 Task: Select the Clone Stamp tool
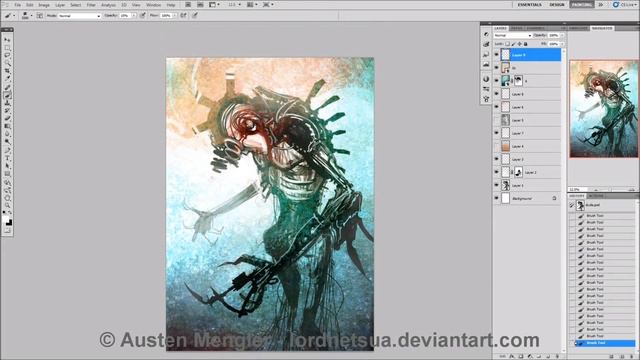pyautogui.click(x=7, y=103)
